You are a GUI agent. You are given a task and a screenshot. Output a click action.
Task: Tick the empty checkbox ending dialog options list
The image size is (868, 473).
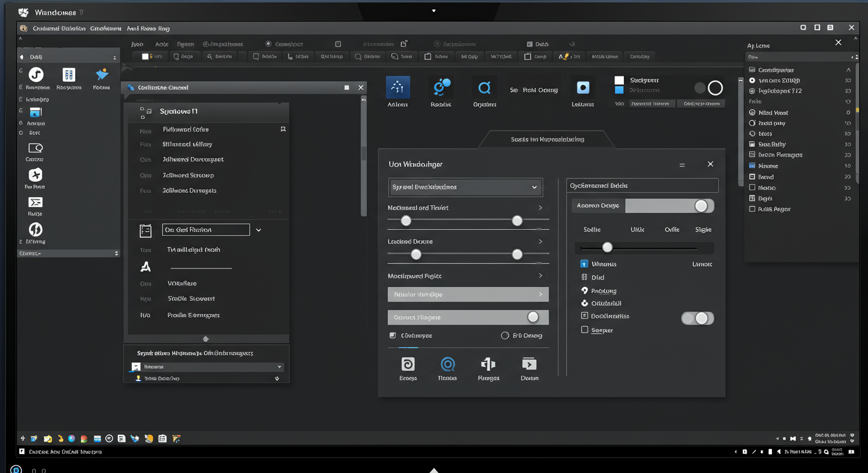pos(584,330)
